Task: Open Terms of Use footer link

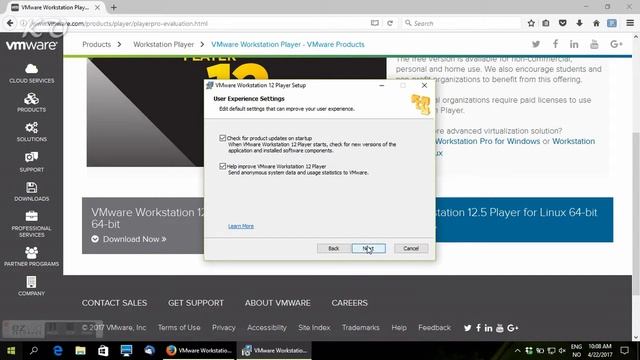Action: [x=179, y=328]
